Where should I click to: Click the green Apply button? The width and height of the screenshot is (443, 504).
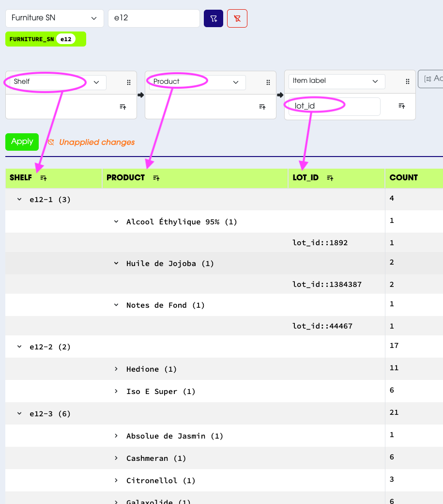coord(22,142)
